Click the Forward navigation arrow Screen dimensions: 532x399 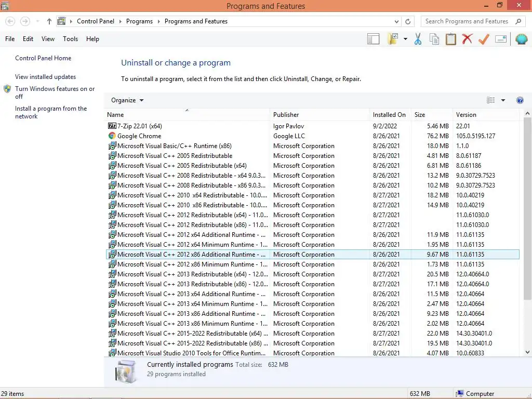[25, 21]
